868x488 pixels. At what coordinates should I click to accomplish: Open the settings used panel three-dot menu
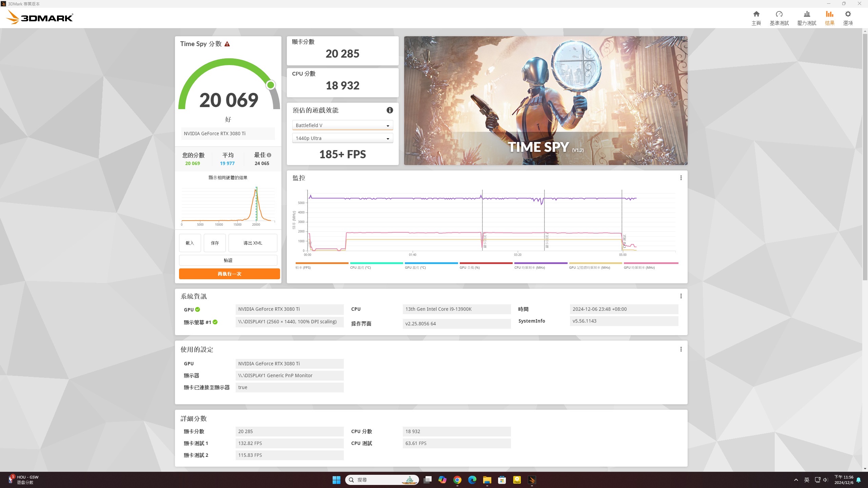pyautogui.click(x=681, y=349)
